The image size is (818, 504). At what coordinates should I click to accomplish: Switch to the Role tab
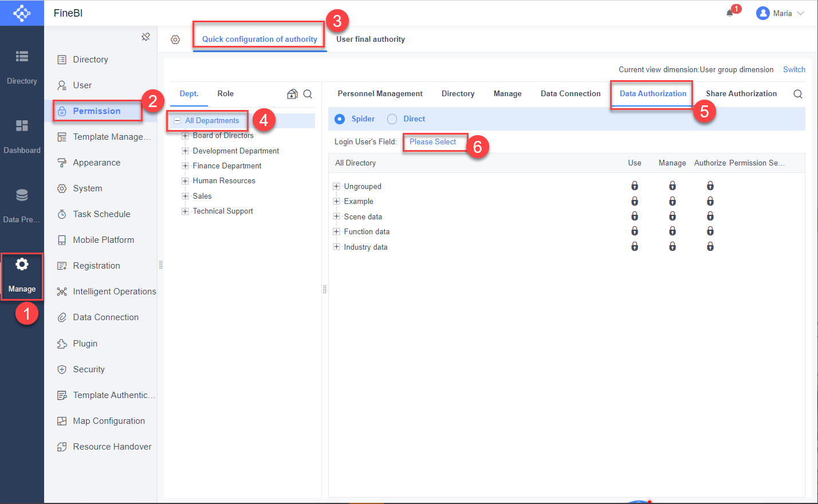tap(226, 94)
